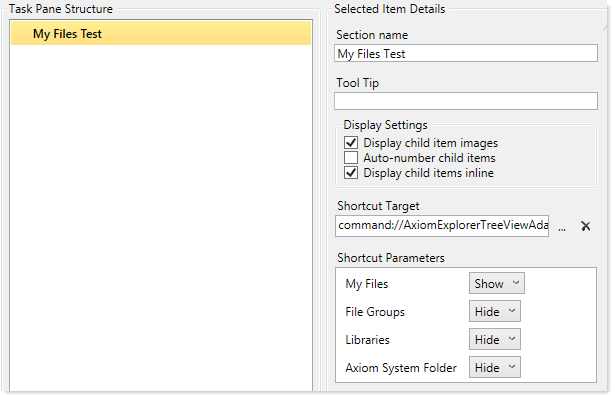Open My Files Show dropdown

497,283
